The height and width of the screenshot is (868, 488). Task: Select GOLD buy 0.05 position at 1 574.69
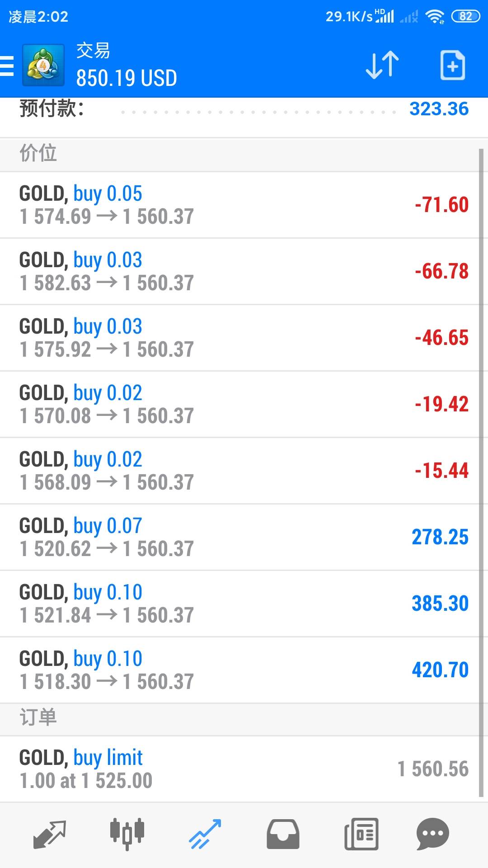(239, 205)
